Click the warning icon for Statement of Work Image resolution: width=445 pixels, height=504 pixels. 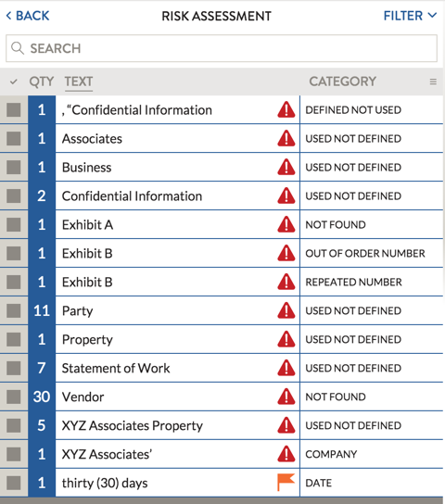click(286, 368)
